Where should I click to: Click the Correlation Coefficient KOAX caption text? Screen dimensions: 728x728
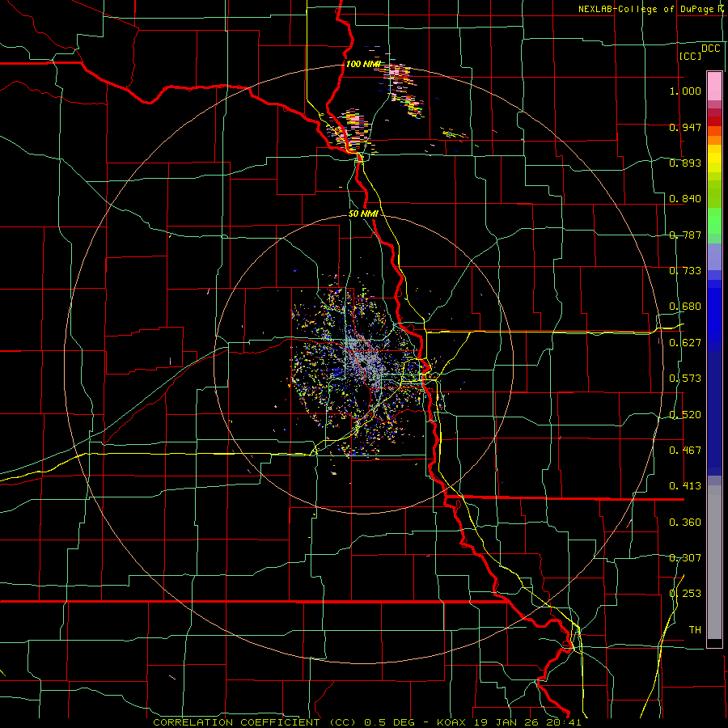tap(366, 722)
